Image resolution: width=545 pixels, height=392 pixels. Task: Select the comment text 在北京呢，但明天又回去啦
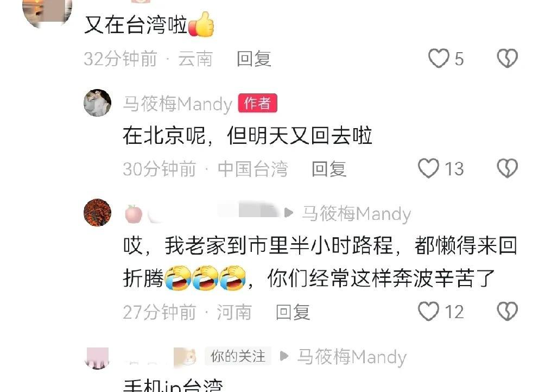point(248,135)
